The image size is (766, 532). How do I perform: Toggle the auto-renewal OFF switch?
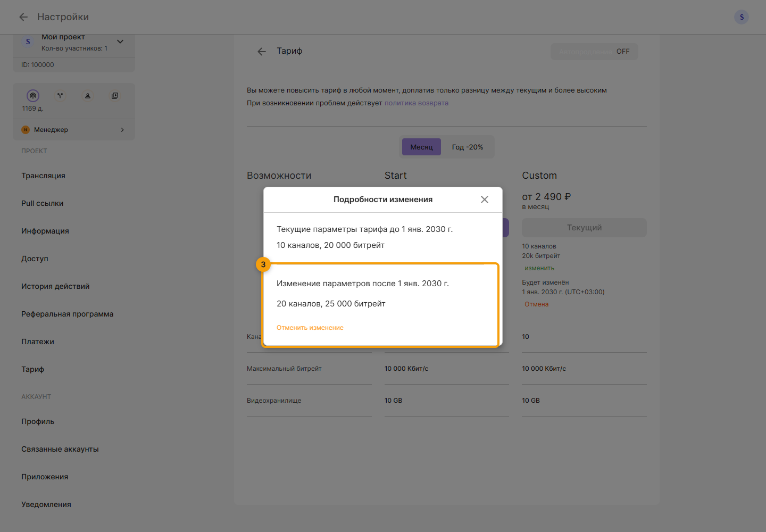(594, 52)
